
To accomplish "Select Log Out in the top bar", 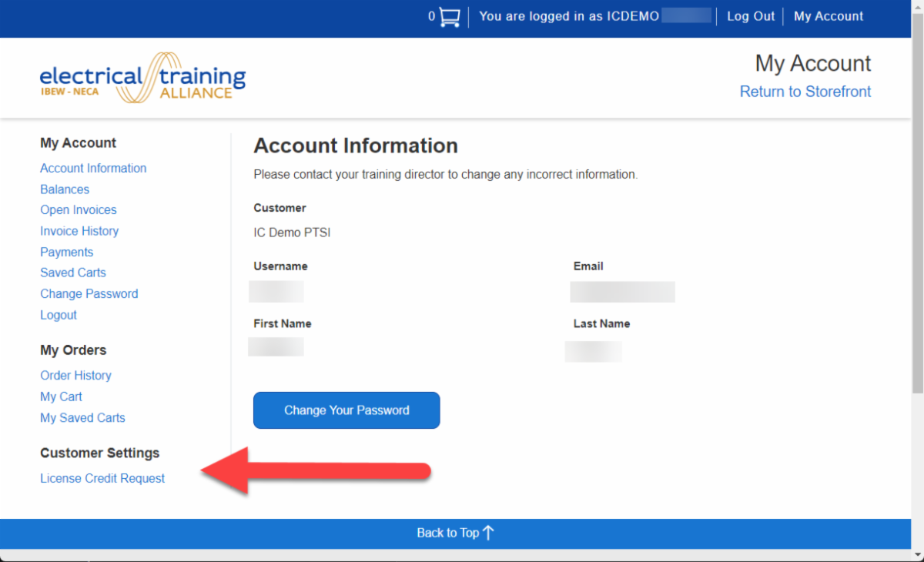I will (x=750, y=15).
